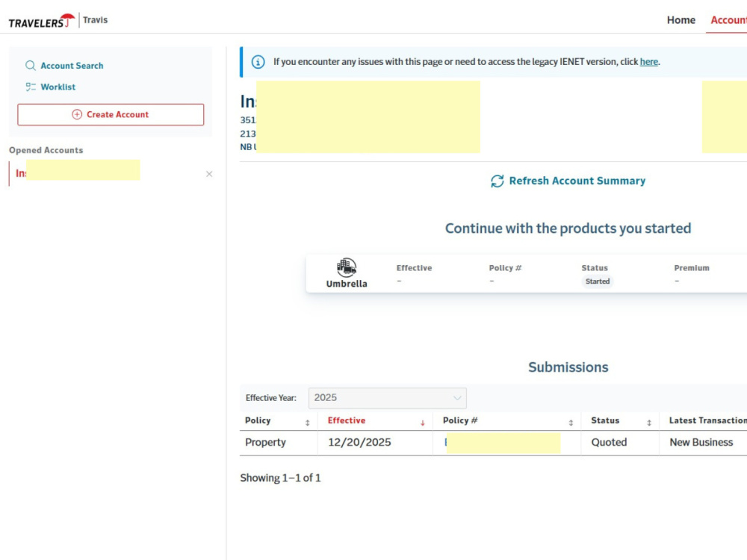Click the red Effective descending sort arrow

pyautogui.click(x=422, y=423)
